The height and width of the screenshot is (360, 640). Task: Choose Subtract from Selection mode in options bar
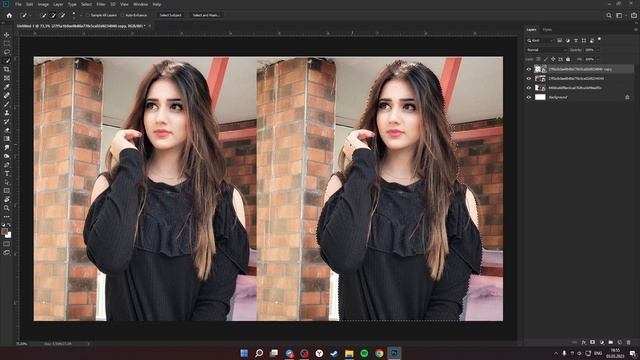pos(62,15)
